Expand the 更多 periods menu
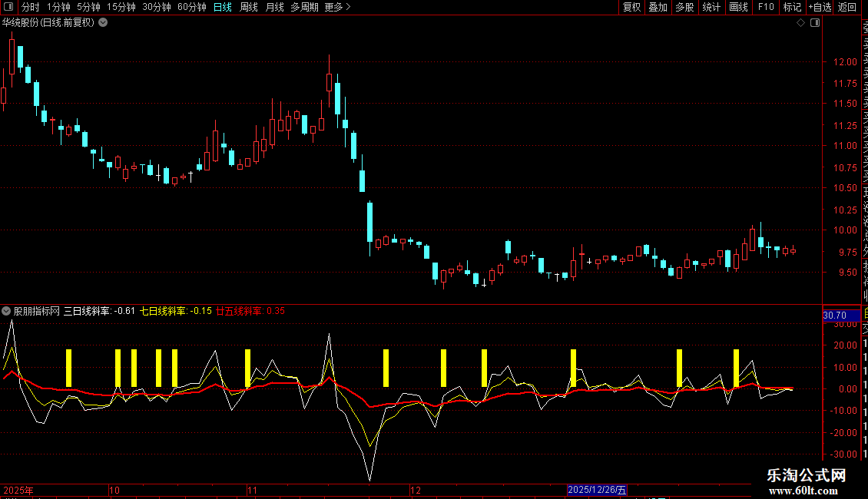 point(337,7)
